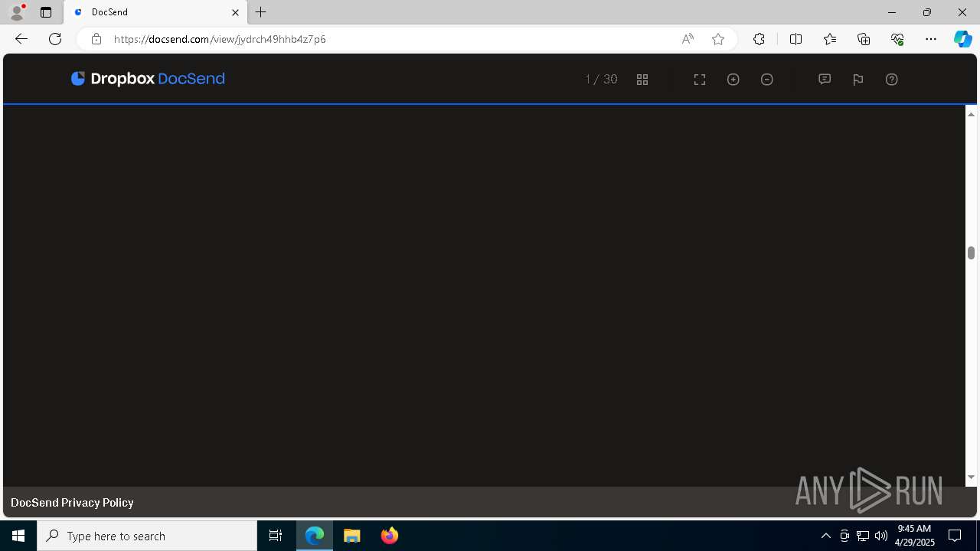Refresh the current page
The width and height of the screenshot is (980, 551).
coord(55,39)
